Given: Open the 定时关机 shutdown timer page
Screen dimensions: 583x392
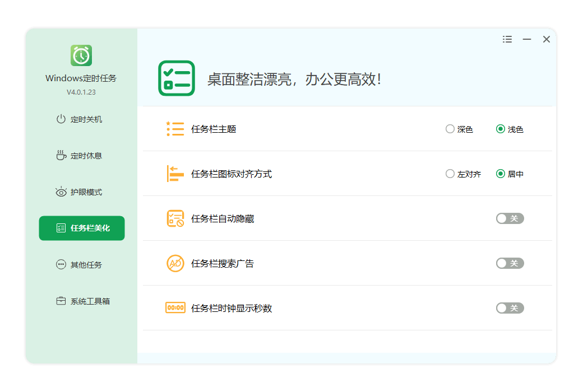Looking at the screenshot, I should pos(79,119).
